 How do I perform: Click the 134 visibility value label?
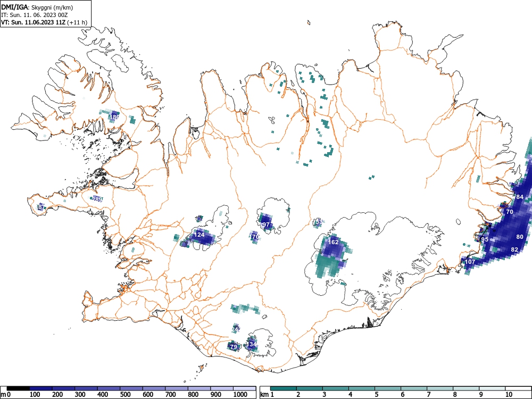252,344
